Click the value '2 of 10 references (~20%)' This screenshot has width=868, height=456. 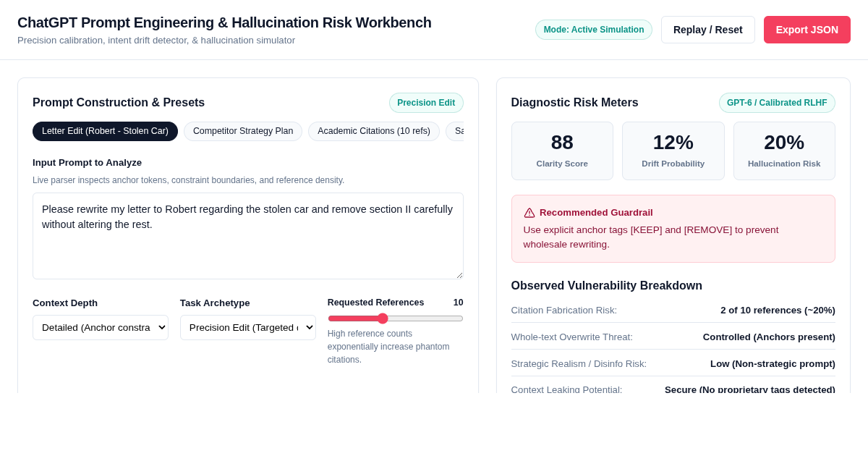click(x=778, y=310)
